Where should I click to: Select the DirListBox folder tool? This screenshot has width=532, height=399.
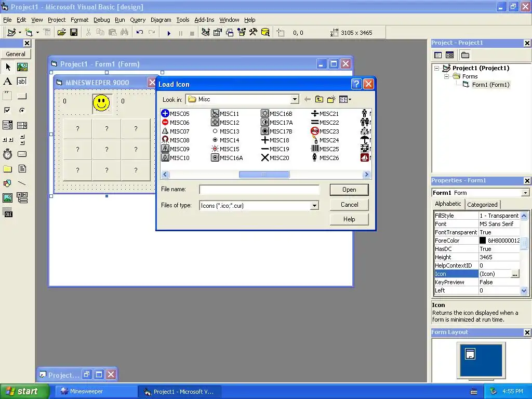click(7, 169)
